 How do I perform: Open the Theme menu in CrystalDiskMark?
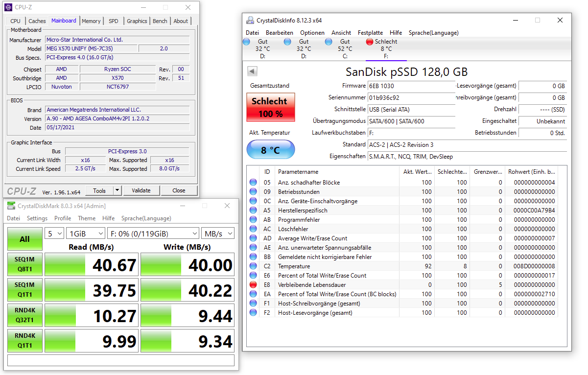87,218
